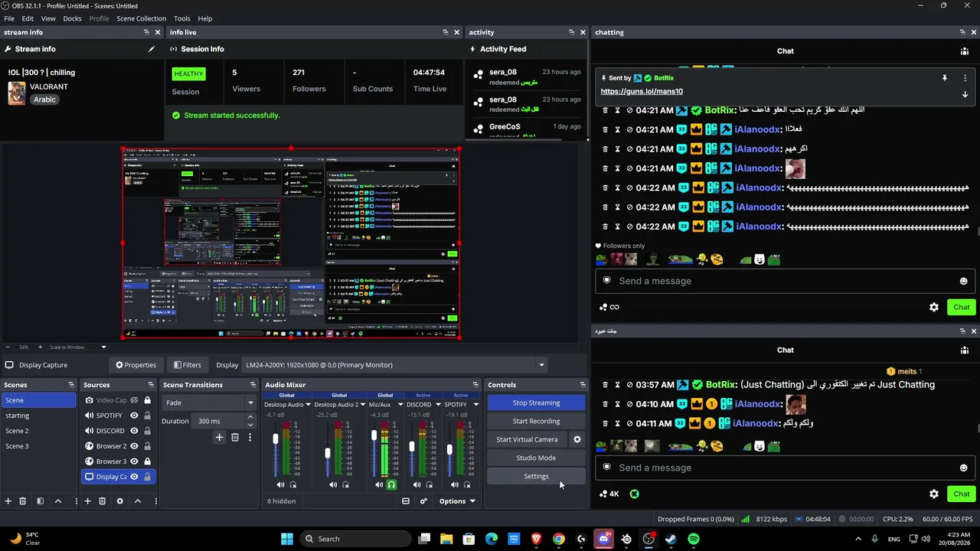Unpin the BotRix pinned message

945,78
